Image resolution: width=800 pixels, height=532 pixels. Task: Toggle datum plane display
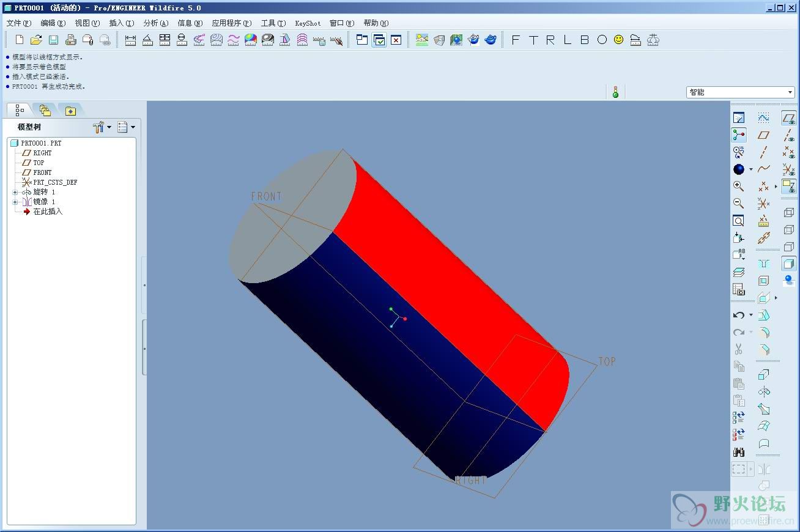tap(789, 118)
